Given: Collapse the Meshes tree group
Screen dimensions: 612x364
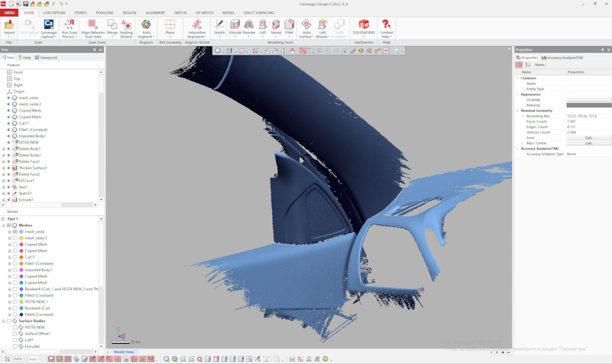Looking at the screenshot, I should point(4,225).
